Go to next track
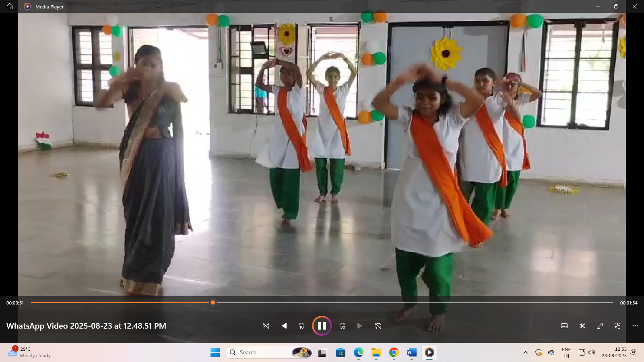Screen dimensions: 644x362 (x=360, y=326)
